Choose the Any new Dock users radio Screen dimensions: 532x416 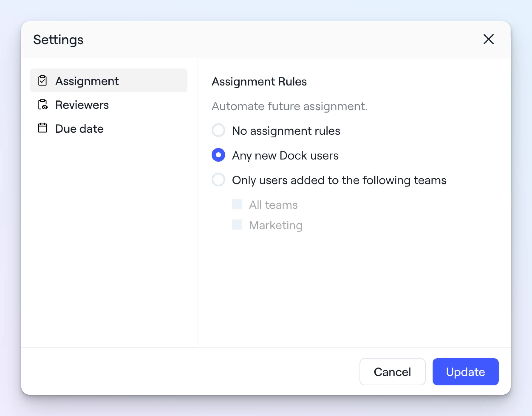[x=218, y=155]
